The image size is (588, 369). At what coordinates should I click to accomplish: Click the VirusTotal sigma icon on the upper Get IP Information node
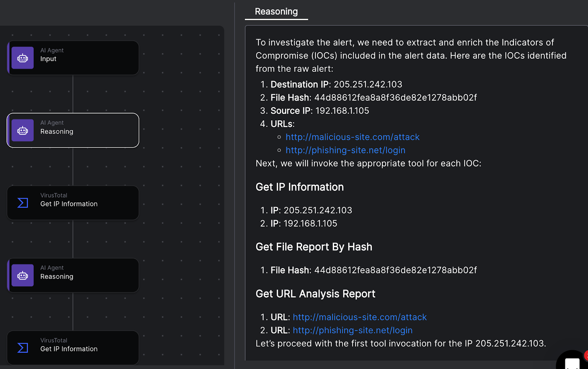(22, 203)
